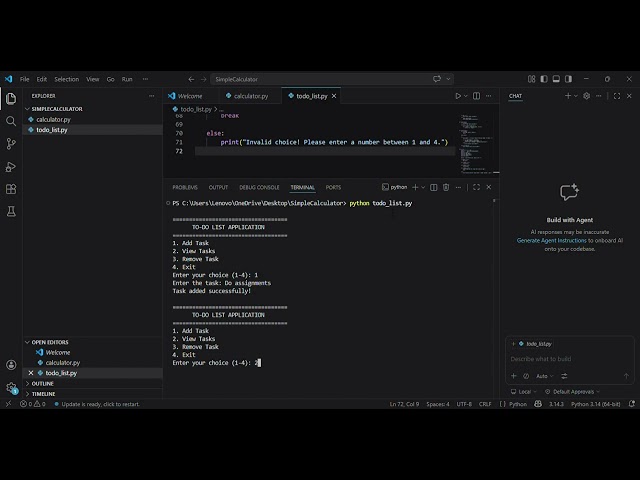The height and width of the screenshot is (480, 640).
Task: Open the Local session target dropdown
Action: 524,392
